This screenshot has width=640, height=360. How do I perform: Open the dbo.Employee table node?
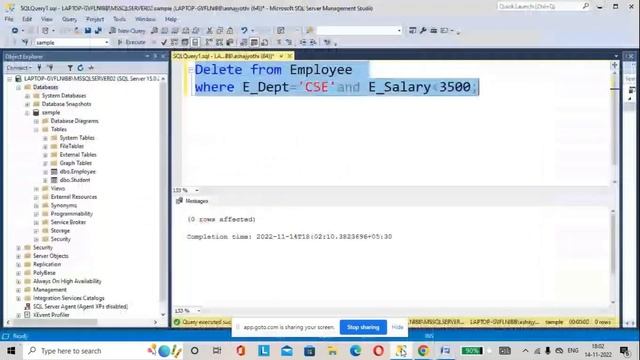point(77,171)
